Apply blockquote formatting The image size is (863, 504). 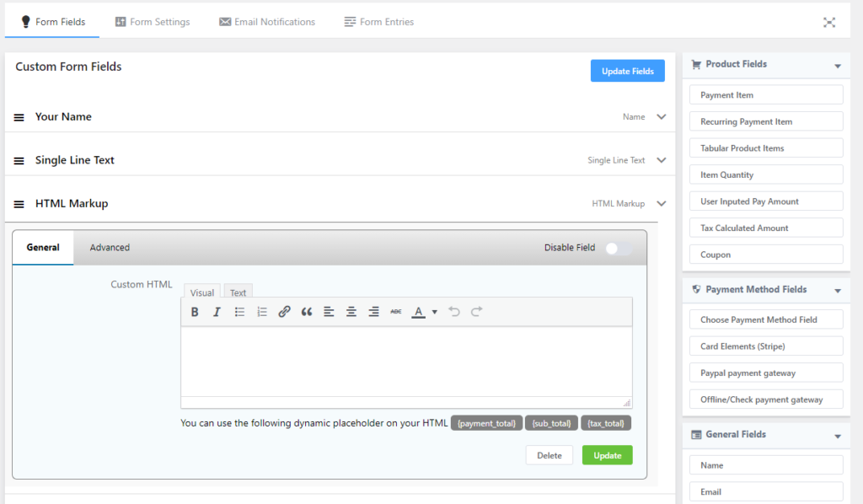307,312
